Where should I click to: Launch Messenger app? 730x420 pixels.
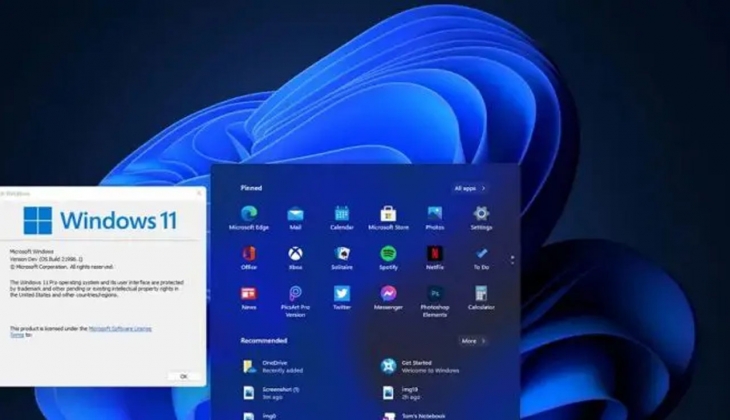pyautogui.click(x=388, y=298)
